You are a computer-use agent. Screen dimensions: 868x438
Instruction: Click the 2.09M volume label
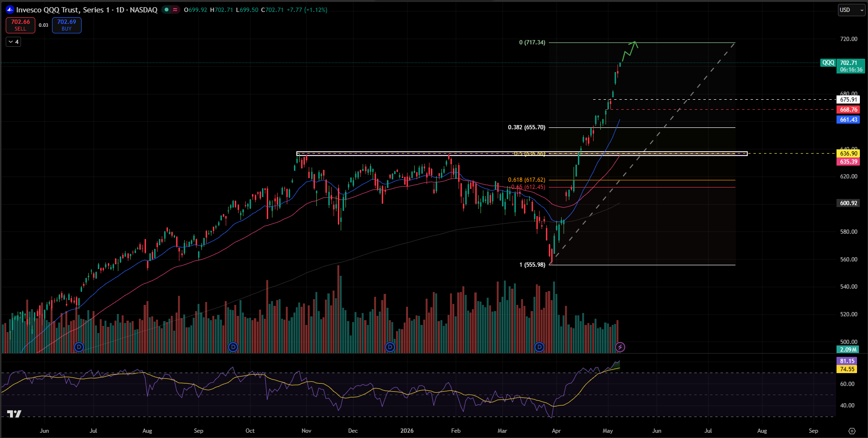tap(848, 350)
